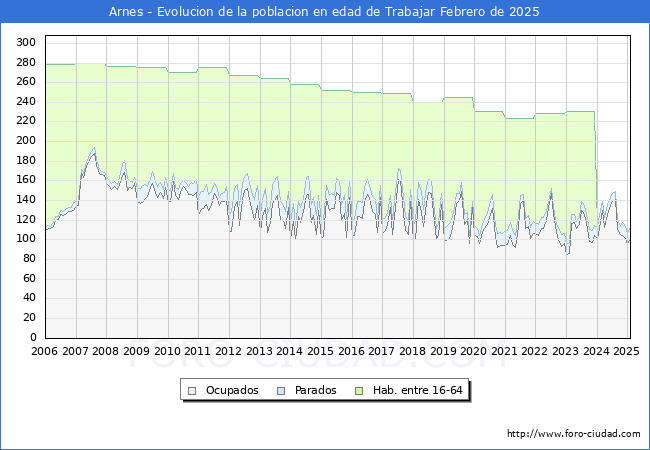Select the 'Hab. entre 16-64' legend label
Image resolution: width=650 pixels, height=450 pixels.
[x=417, y=390]
